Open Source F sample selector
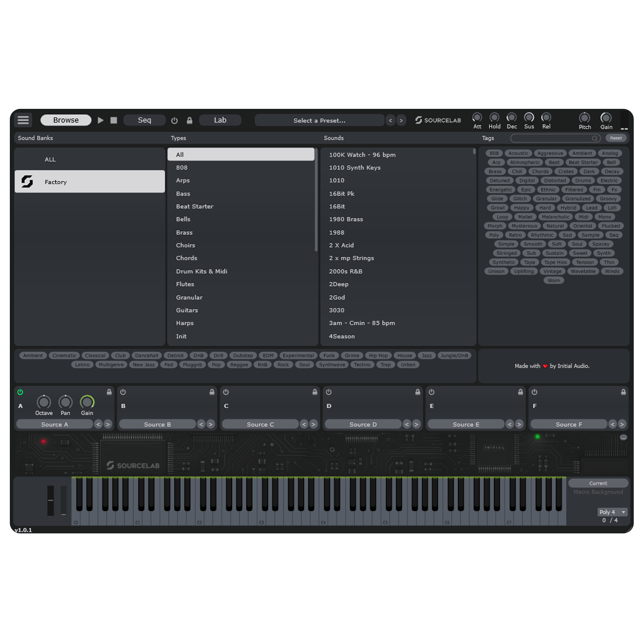This screenshot has height=644, width=644. (569, 424)
